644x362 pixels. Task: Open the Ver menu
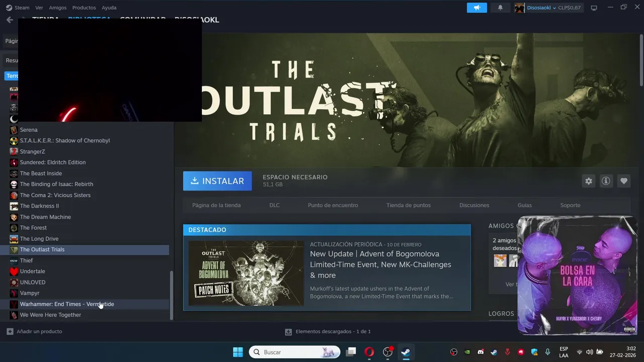point(39,8)
